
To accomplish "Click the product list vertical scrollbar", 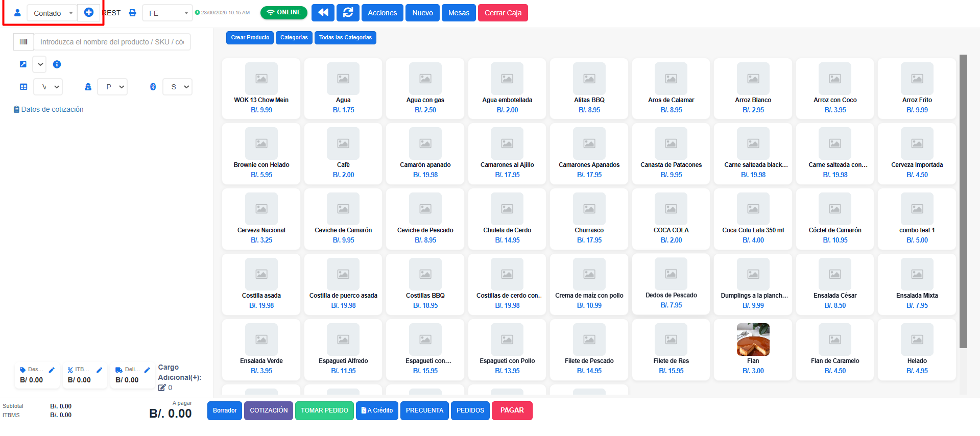I will tap(963, 202).
